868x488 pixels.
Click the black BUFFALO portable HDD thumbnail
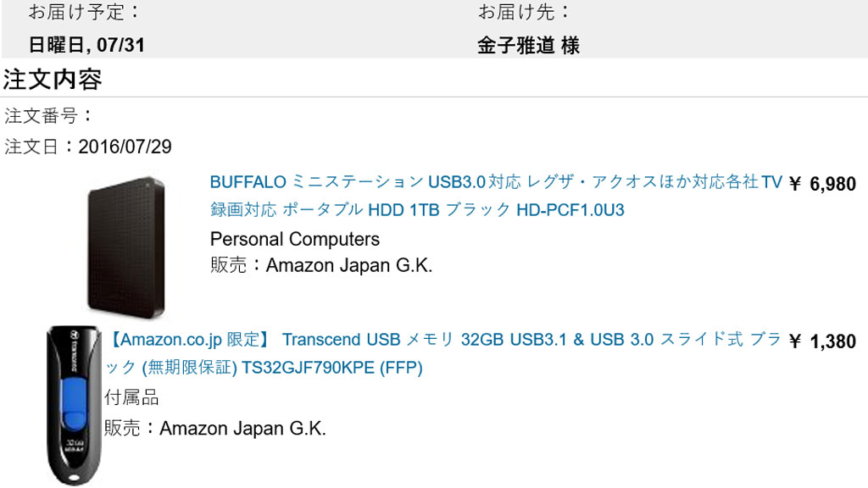(127, 247)
